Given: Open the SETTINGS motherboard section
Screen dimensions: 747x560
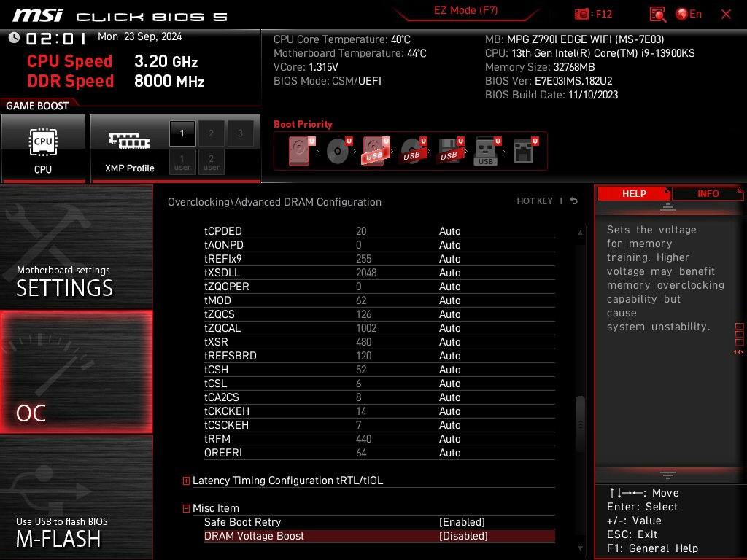Looking at the screenshot, I should click(76, 246).
